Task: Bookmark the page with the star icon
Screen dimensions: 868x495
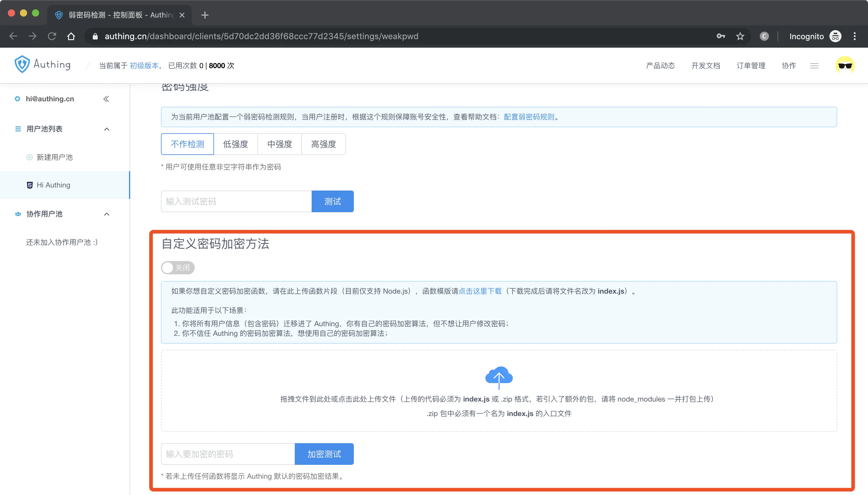Action: tap(740, 36)
